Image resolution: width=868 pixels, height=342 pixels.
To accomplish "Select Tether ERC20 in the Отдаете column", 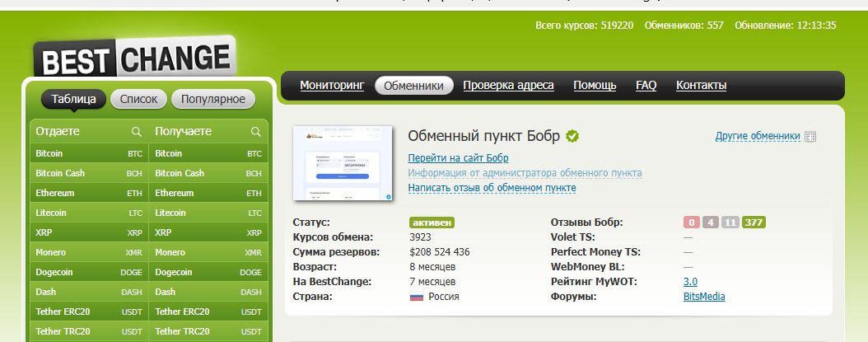I will [89, 312].
